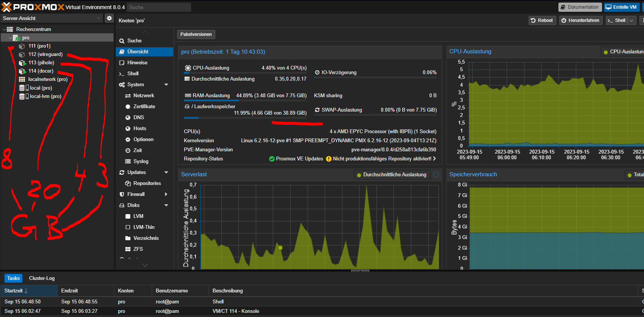
Task: Open local (pro) storage
Action: (41, 88)
